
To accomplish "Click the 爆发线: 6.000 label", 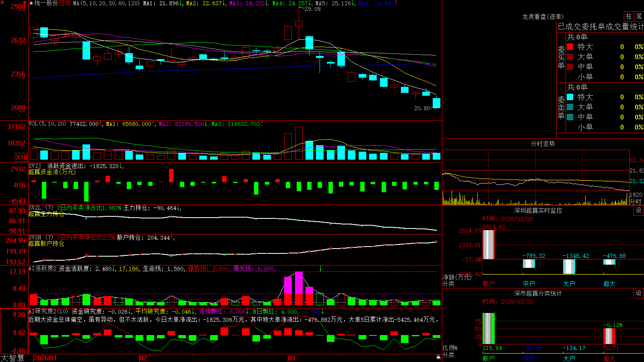I will tap(254, 268).
